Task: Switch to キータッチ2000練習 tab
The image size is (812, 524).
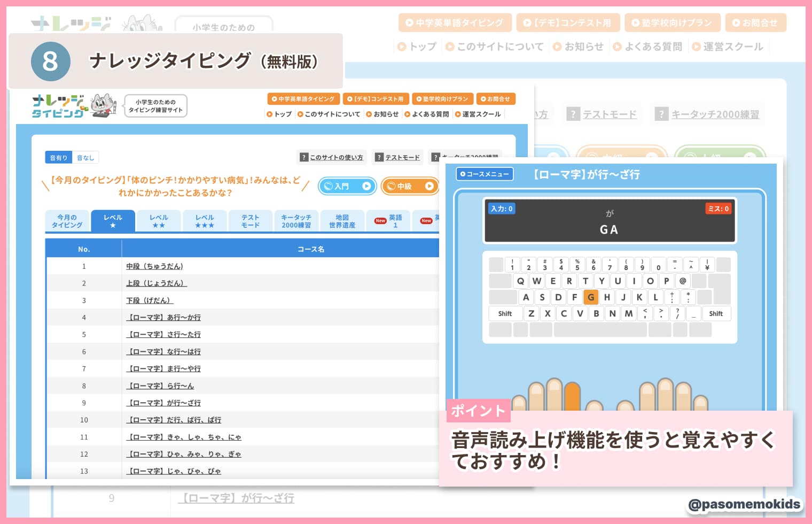Action: [296, 221]
